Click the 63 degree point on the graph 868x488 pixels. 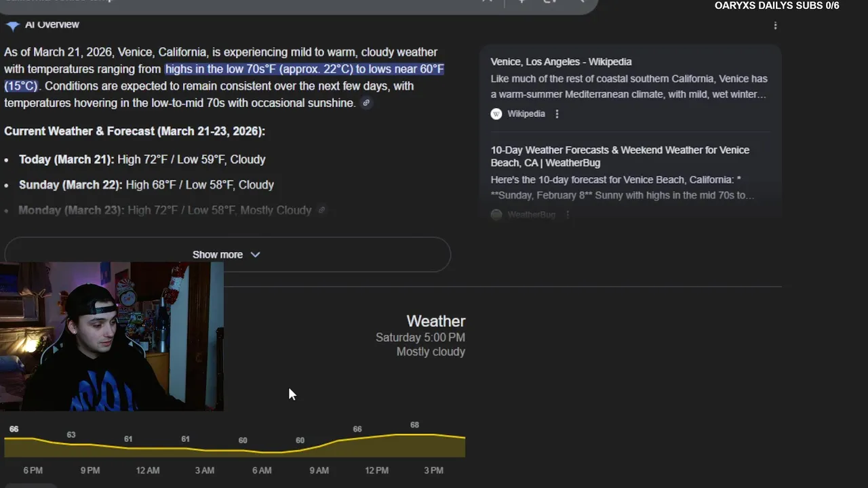pos(71,435)
